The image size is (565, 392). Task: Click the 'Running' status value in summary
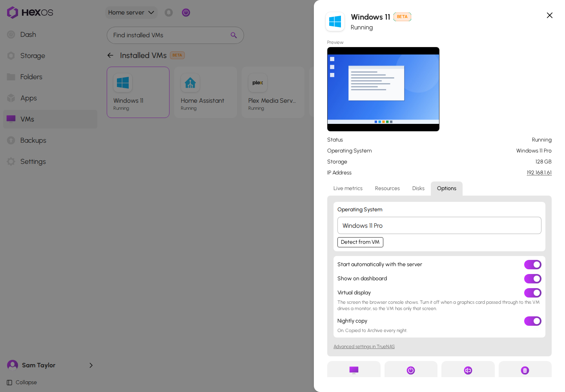(x=542, y=140)
